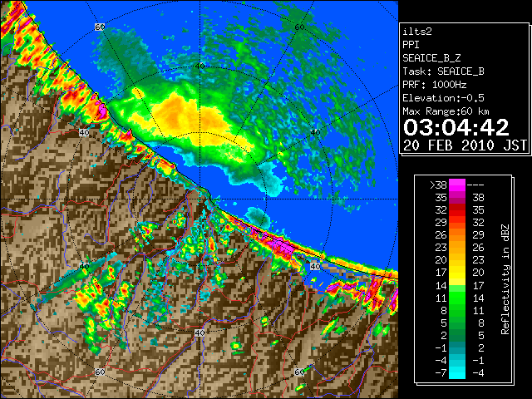Pick the cyan -7 dBZ legend swatch

457,373
